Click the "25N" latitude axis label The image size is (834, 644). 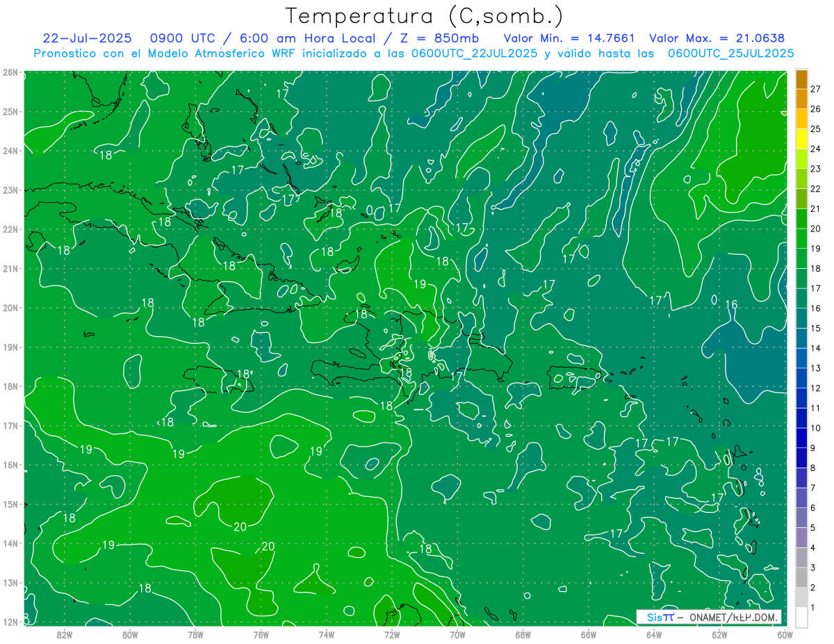tap(10, 111)
